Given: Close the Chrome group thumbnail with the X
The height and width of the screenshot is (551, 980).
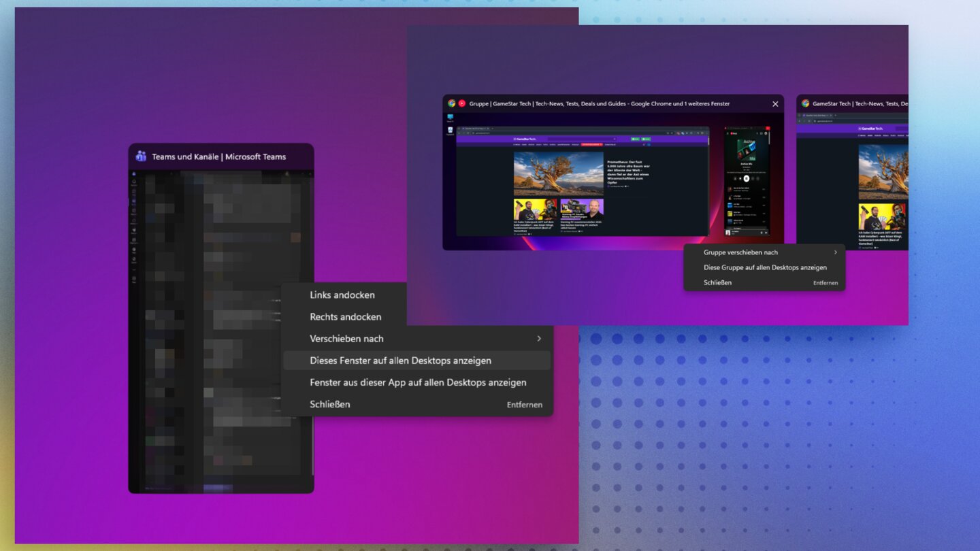Looking at the screenshot, I should click(x=775, y=103).
